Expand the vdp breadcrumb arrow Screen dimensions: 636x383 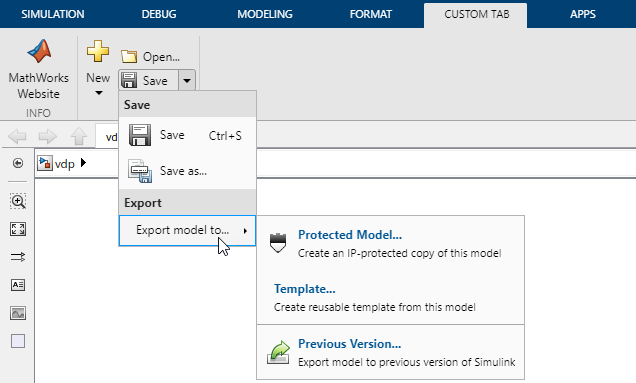pos(84,163)
